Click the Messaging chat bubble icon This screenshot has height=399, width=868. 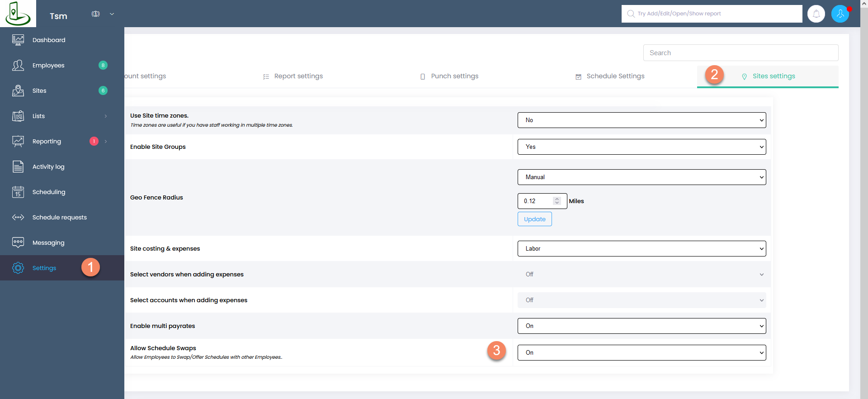pyautogui.click(x=18, y=242)
